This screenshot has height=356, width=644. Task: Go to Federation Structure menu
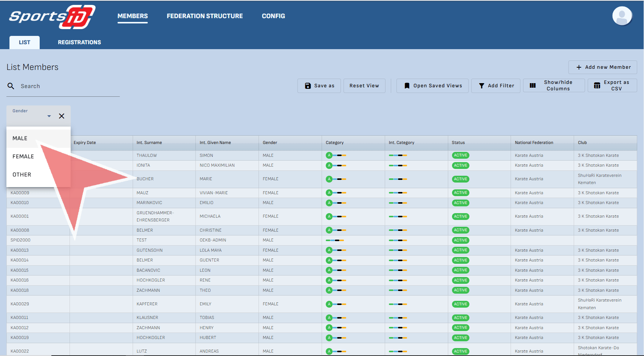click(x=204, y=16)
